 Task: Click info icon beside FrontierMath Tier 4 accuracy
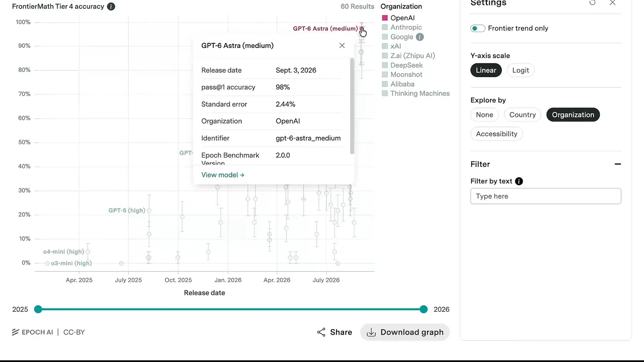pos(111,6)
